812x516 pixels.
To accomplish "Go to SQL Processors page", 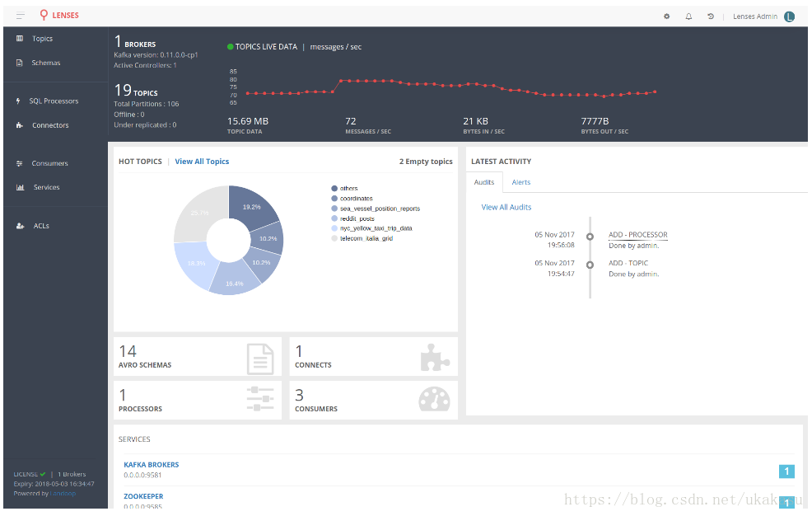I will coord(54,101).
